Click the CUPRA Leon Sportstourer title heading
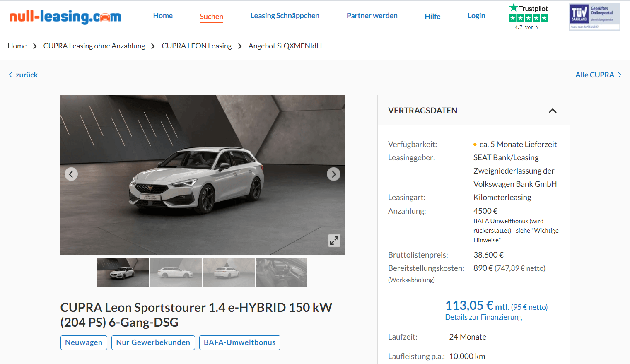The height and width of the screenshot is (364, 630). click(196, 315)
